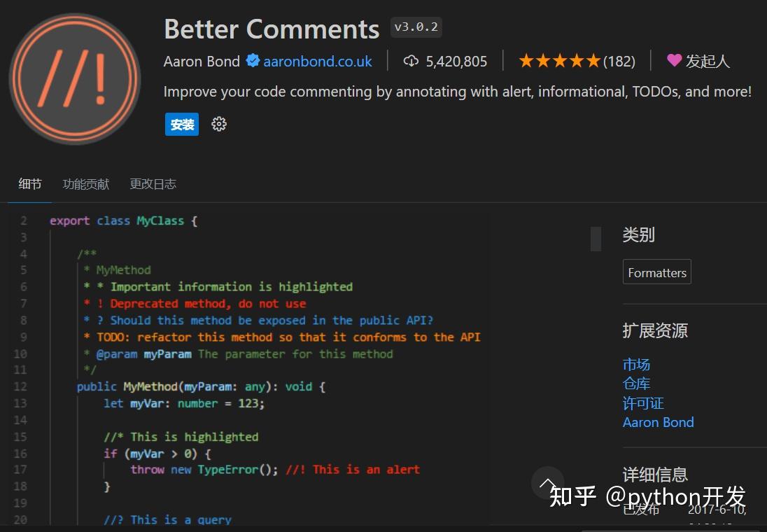767x532 pixels.
Task: Select the 细节 tab
Action: pos(29,183)
